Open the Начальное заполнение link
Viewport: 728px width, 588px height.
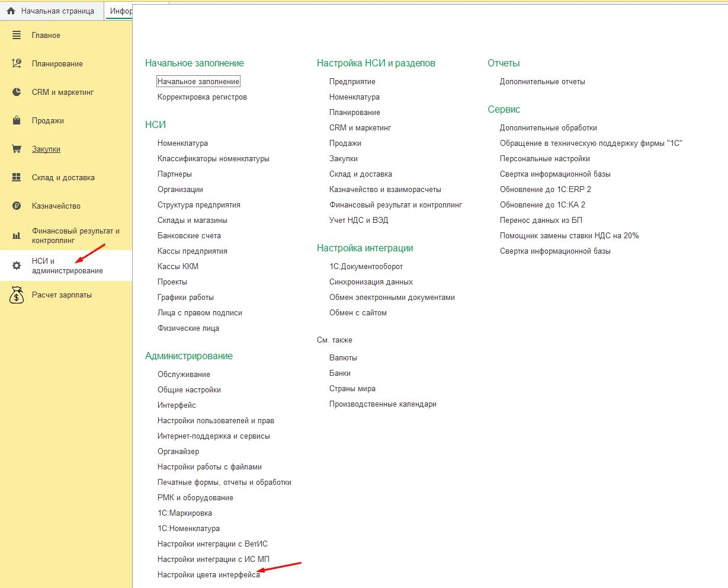198,82
